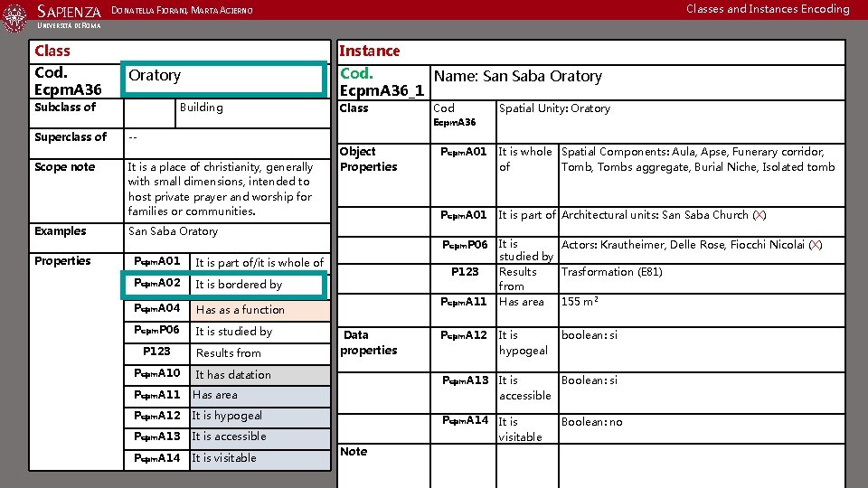Click the 'Examples' row label
Viewport: 868px width, 488px height.
60,231
